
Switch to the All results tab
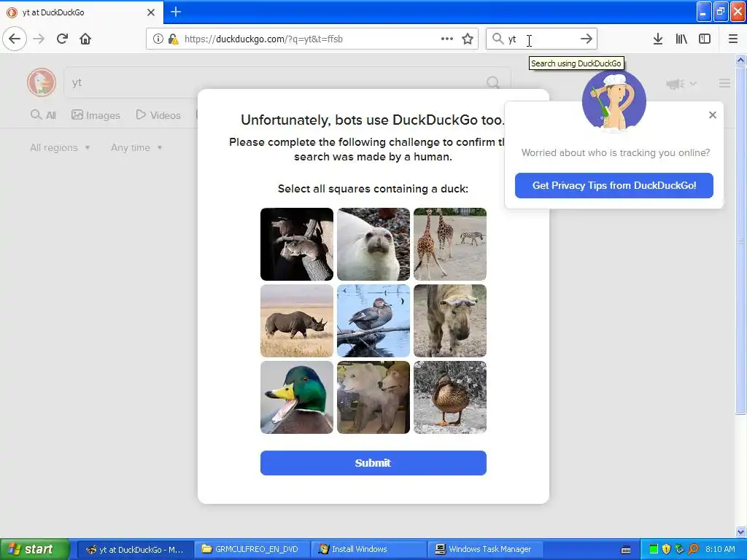click(43, 115)
